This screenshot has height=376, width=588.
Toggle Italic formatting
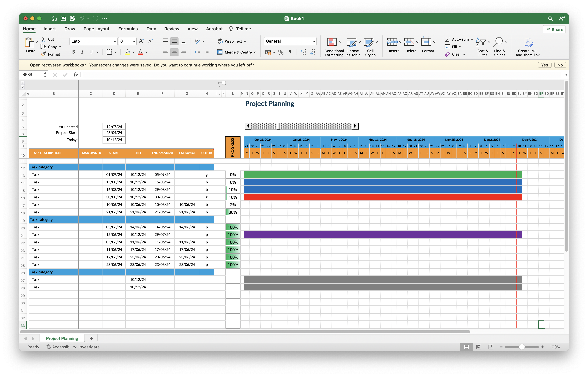pos(82,52)
